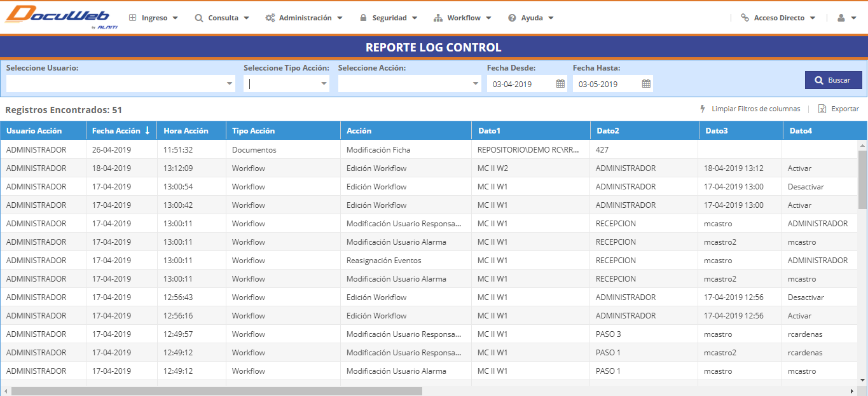
Task: Click the lightning bolt clear-filters icon
Action: 703,109
